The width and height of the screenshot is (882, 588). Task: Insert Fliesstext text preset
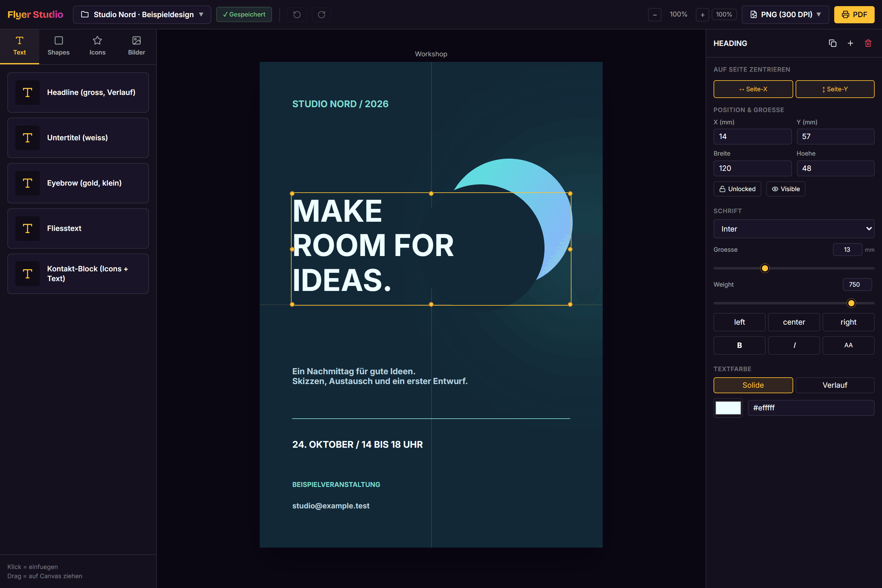[78, 228]
